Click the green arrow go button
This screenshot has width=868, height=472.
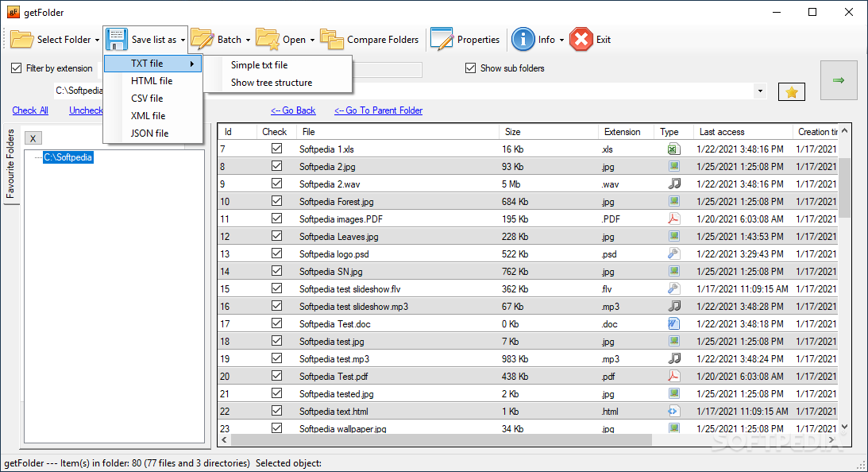point(839,80)
